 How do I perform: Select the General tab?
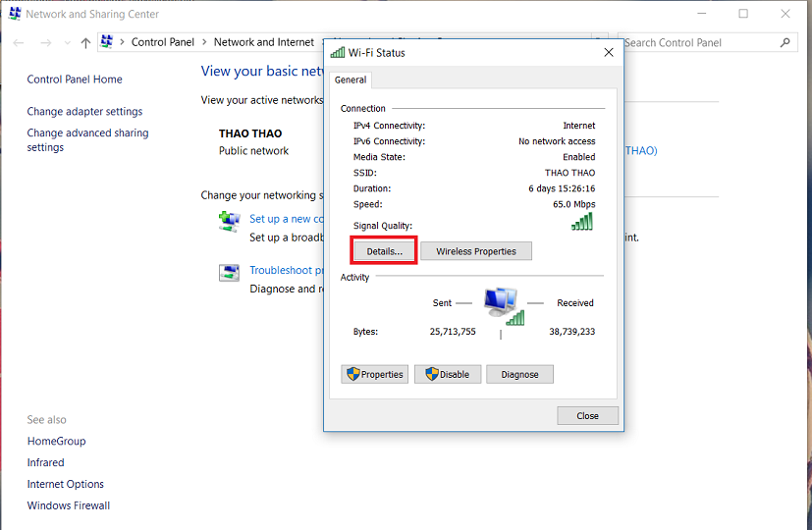click(x=351, y=79)
